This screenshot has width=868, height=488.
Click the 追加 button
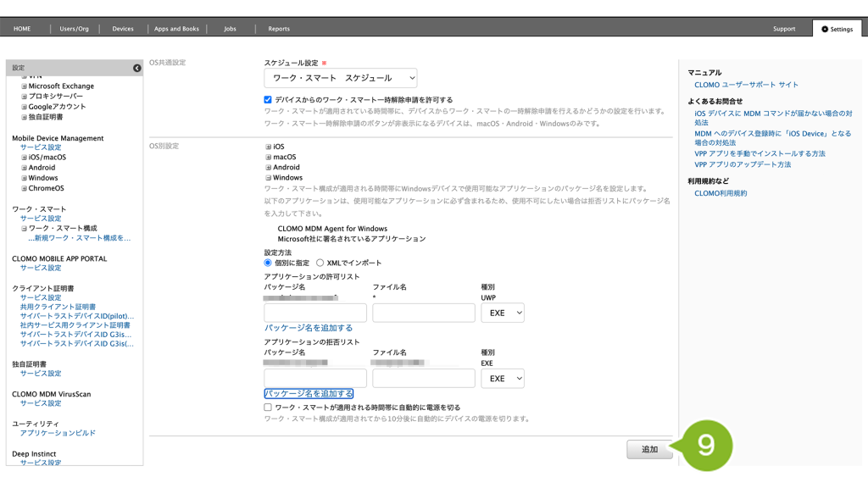click(x=649, y=449)
